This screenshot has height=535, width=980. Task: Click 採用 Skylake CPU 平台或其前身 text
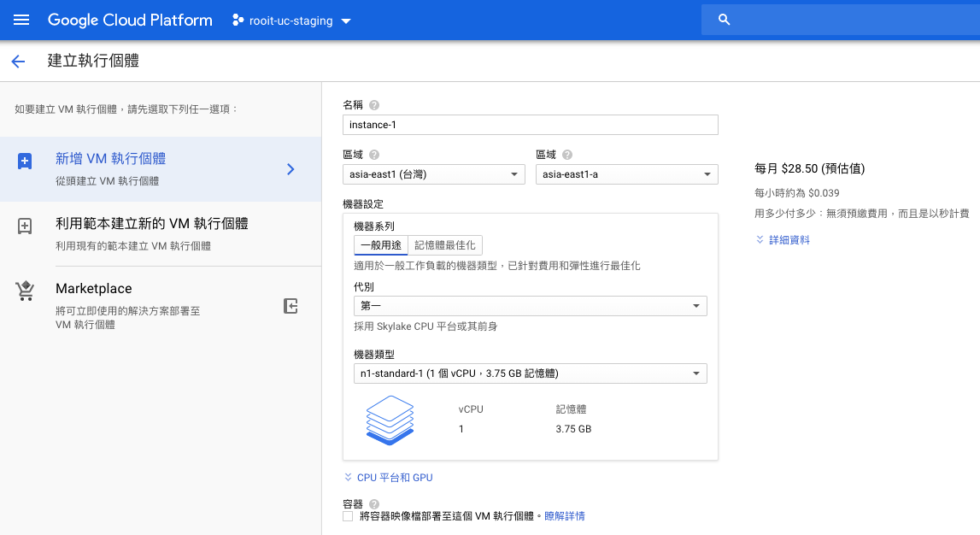pyautogui.click(x=425, y=326)
